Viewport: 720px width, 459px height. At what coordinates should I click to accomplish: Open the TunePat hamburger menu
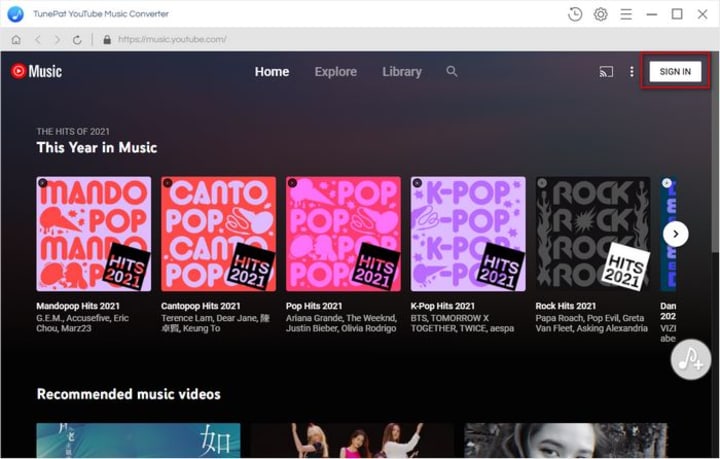[x=626, y=14]
